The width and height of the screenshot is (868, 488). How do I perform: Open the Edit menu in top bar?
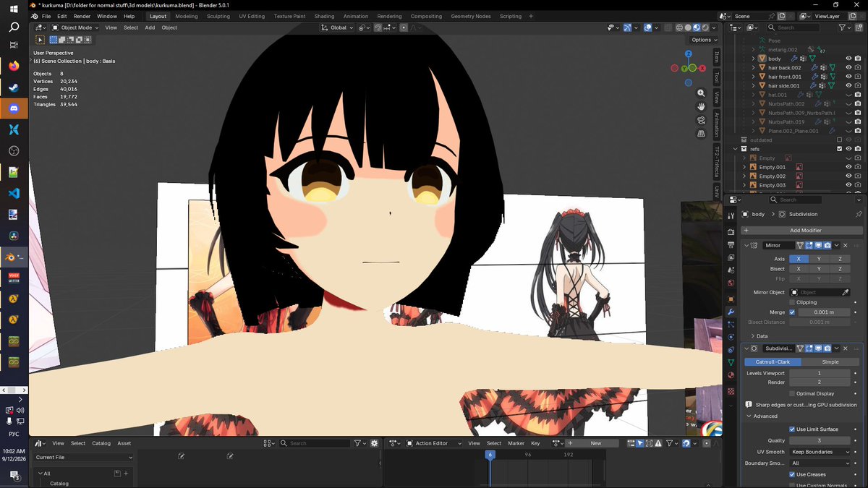click(62, 16)
